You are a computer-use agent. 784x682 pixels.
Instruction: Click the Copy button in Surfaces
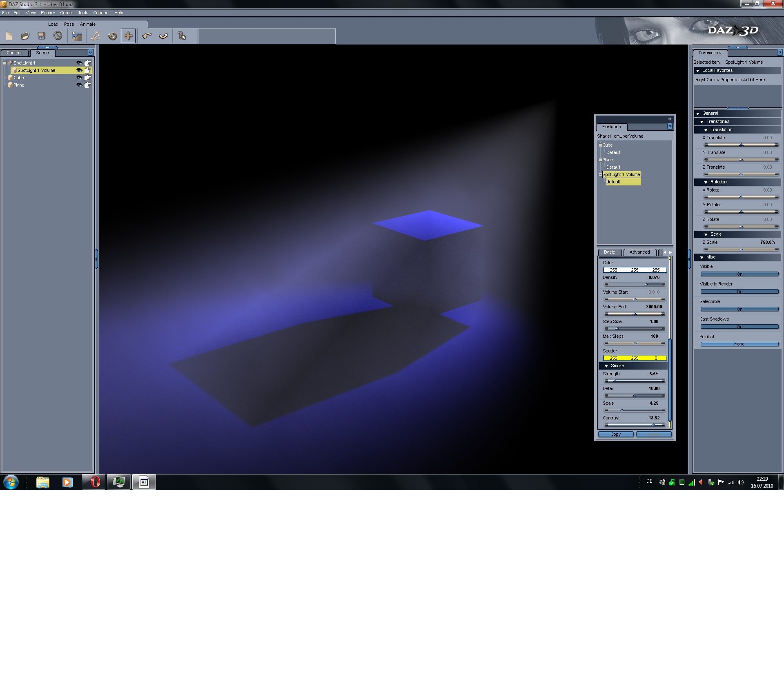tap(615, 434)
